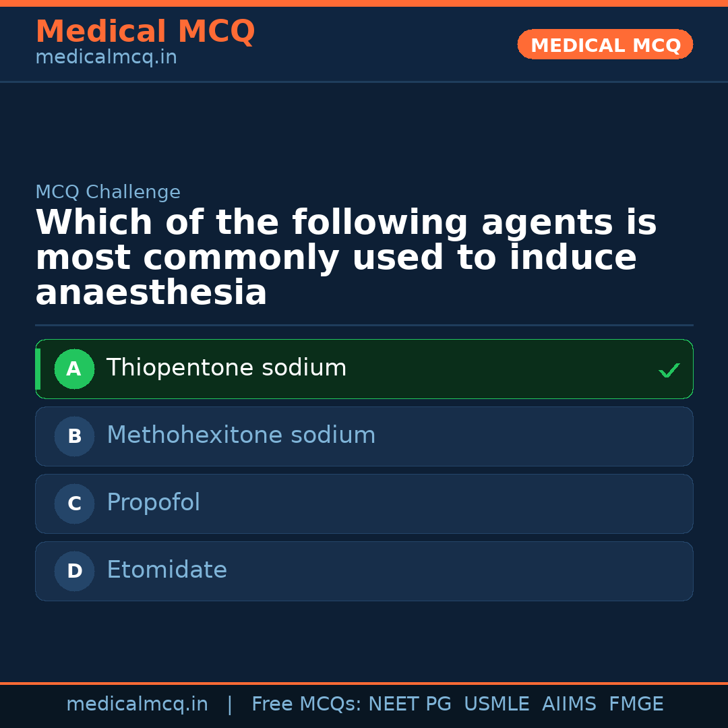Click the anaesthesia question heading text

click(345, 258)
